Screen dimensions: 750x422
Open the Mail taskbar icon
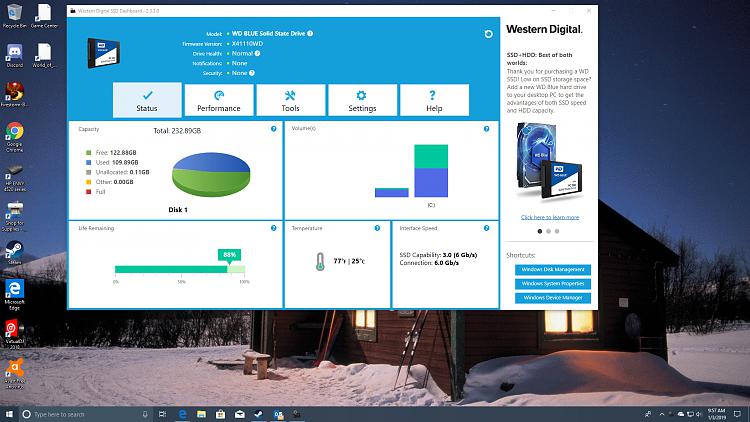point(240,414)
